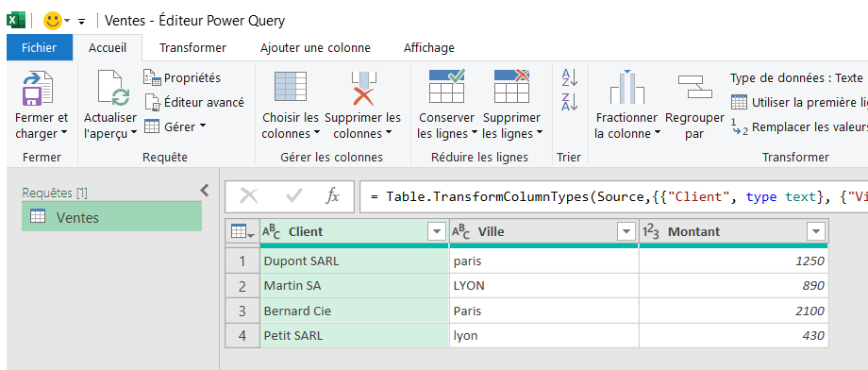Expand Supprimer les lignes dropdown arrow
868x370 pixels.
(x=539, y=133)
